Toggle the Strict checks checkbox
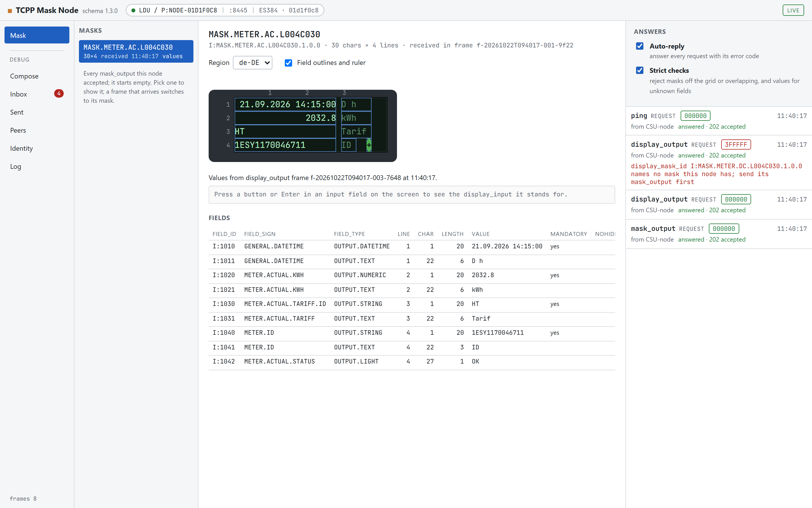This screenshot has width=812, height=508. click(639, 70)
